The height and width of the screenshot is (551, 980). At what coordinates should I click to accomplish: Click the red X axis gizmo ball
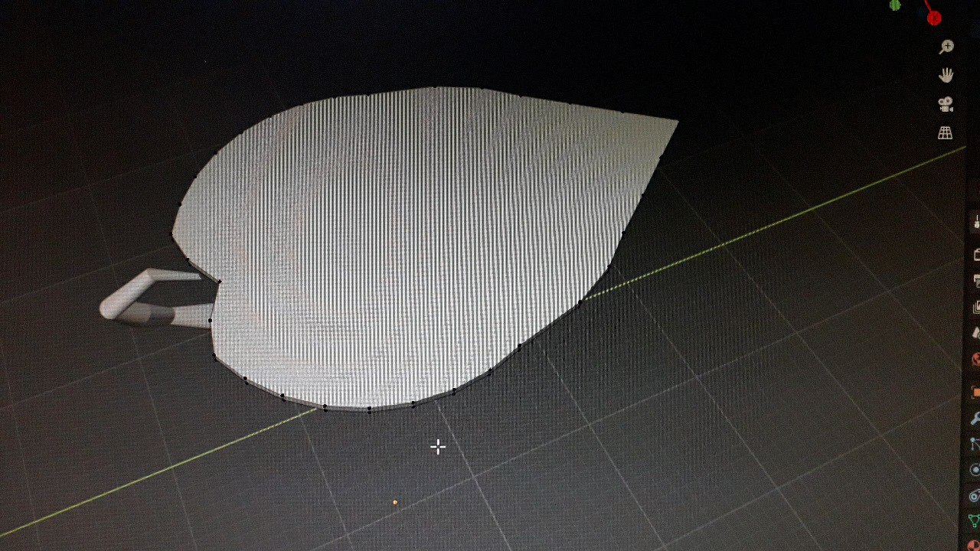pyautogui.click(x=934, y=18)
